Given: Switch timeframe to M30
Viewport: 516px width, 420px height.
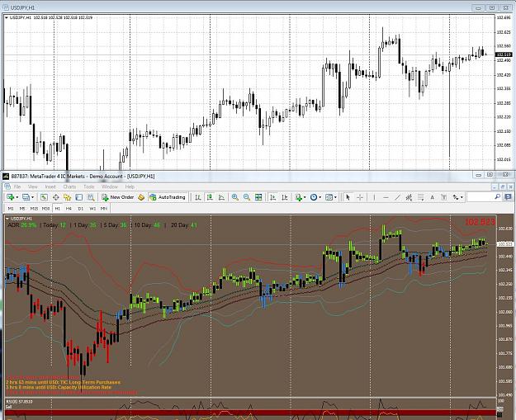Looking at the screenshot, I should coord(45,209).
